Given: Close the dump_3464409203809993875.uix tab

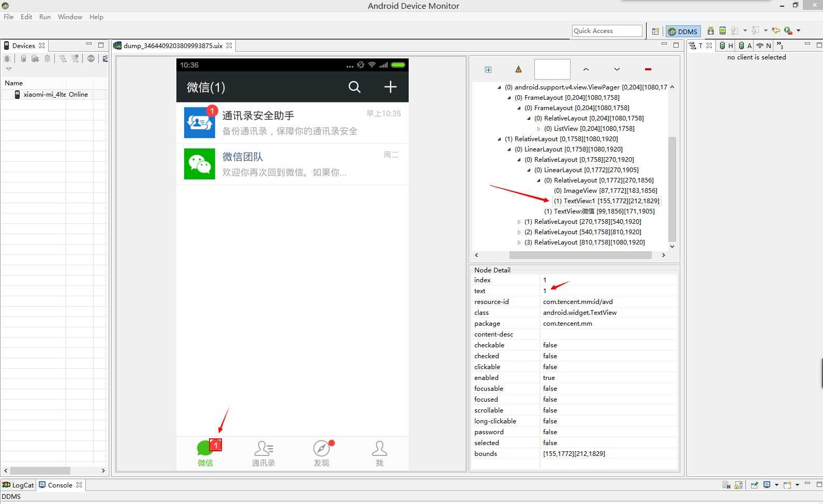Looking at the screenshot, I should pyautogui.click(x=229, y=45).
